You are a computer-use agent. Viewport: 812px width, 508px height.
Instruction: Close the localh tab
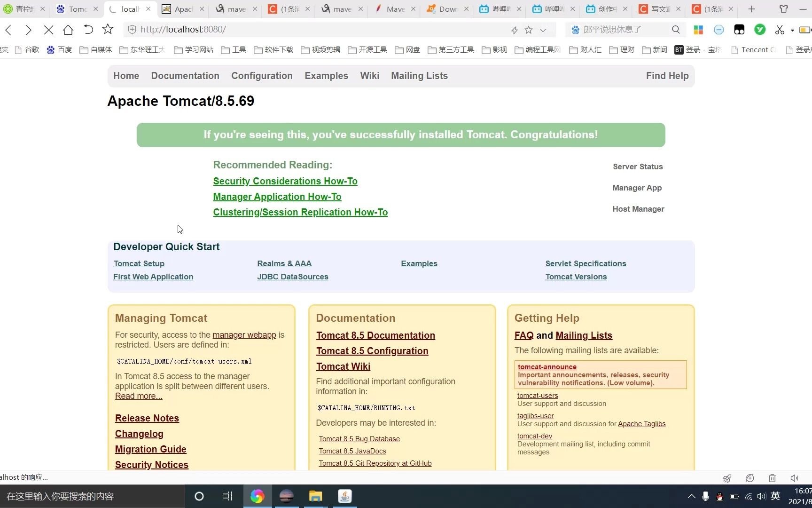tap(148, 9)
